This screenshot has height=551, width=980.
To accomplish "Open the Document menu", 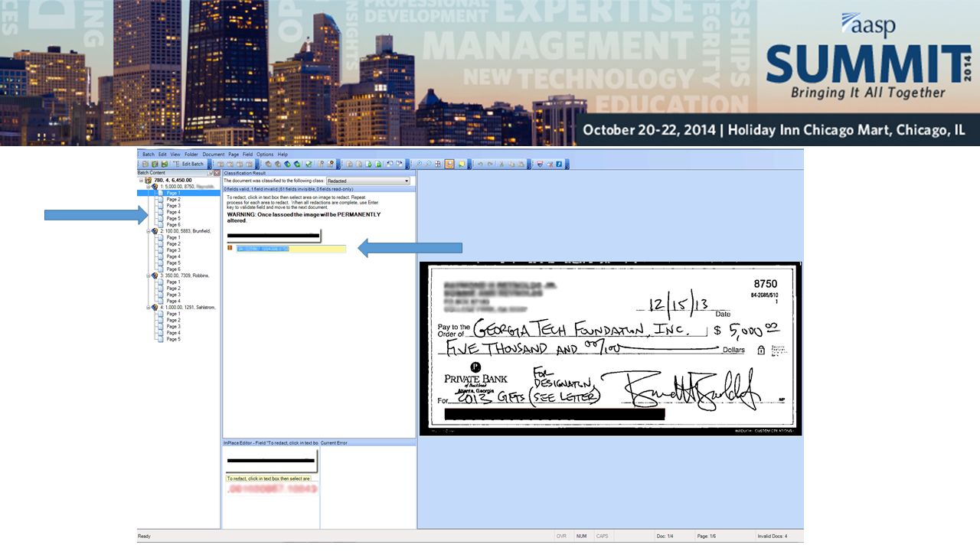I will pyautogui.click(x=214, y=155).
